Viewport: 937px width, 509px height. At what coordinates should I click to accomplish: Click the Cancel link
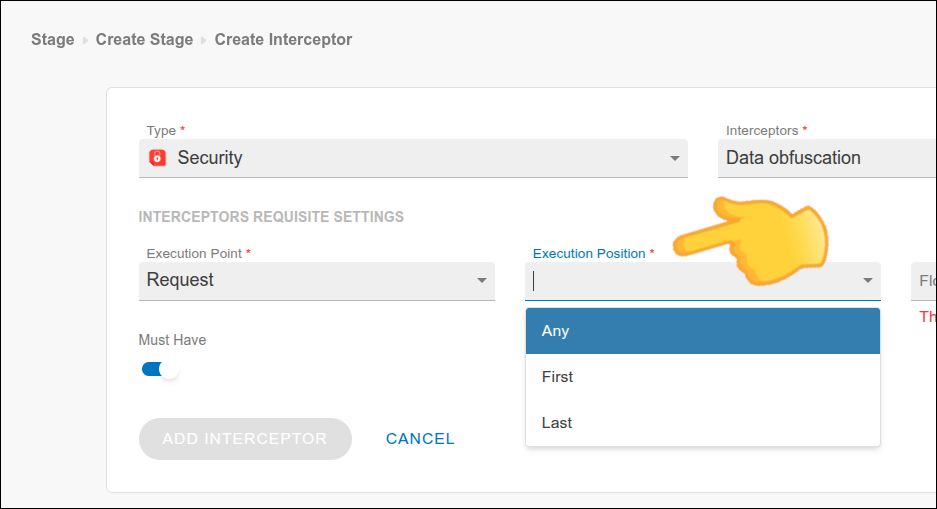click(x=420, y=439)
